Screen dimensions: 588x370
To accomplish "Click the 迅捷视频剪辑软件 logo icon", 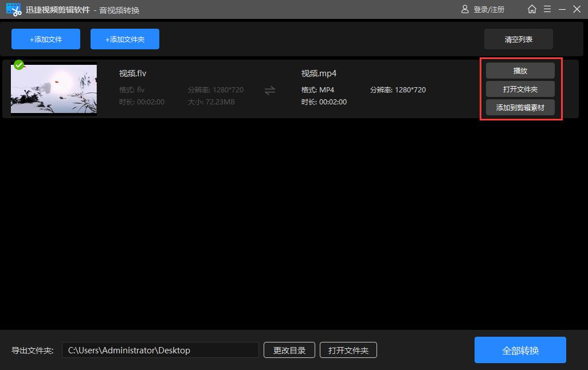I will 13,9.
